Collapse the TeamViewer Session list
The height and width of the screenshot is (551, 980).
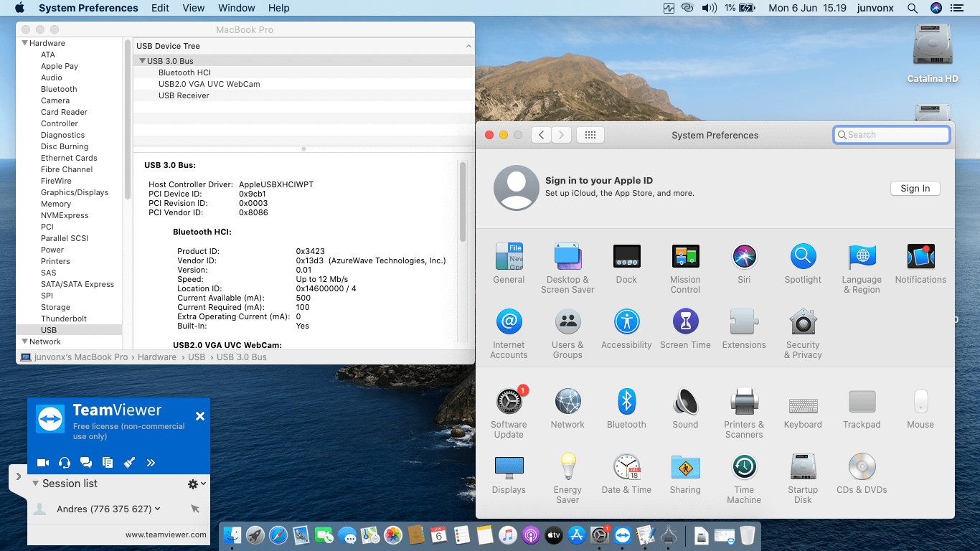(35, 484)
